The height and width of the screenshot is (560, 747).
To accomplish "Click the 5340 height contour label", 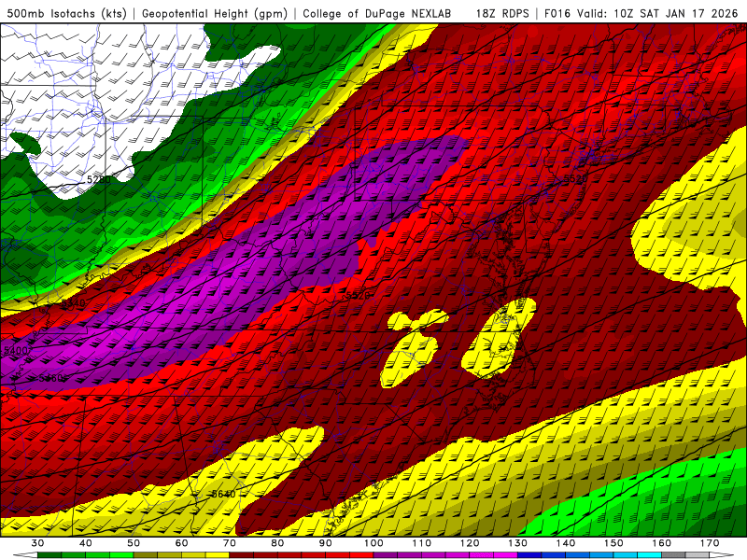I will (x=74, y=303).
